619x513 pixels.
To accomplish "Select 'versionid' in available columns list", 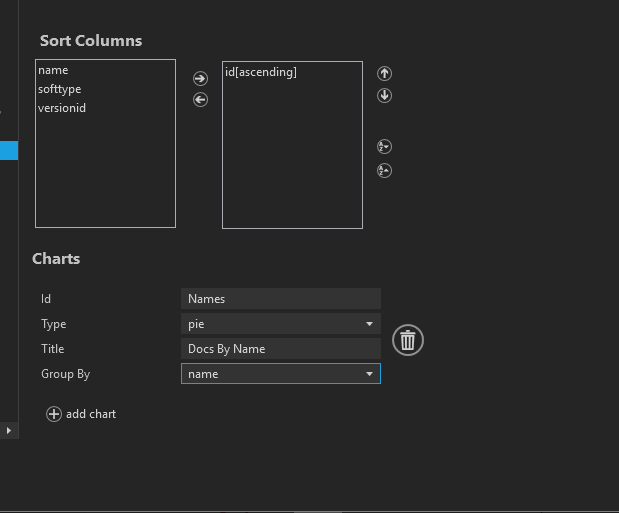I will pyautogui.click(x=105, y=108).
